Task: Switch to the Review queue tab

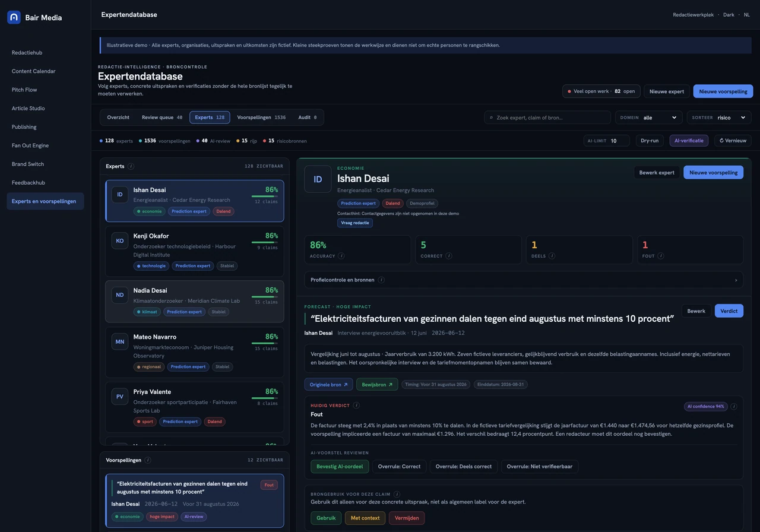Action: click(161, 118)
